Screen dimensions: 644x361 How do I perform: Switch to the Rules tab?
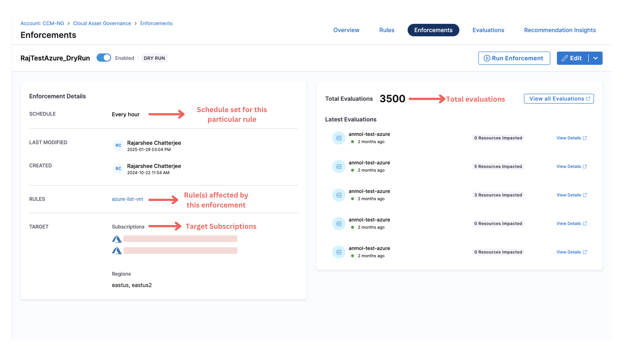(387, 30)
